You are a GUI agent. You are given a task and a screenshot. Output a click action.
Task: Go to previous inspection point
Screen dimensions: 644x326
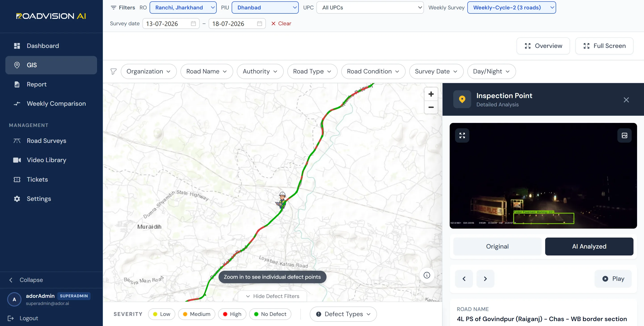click(464, 279)
